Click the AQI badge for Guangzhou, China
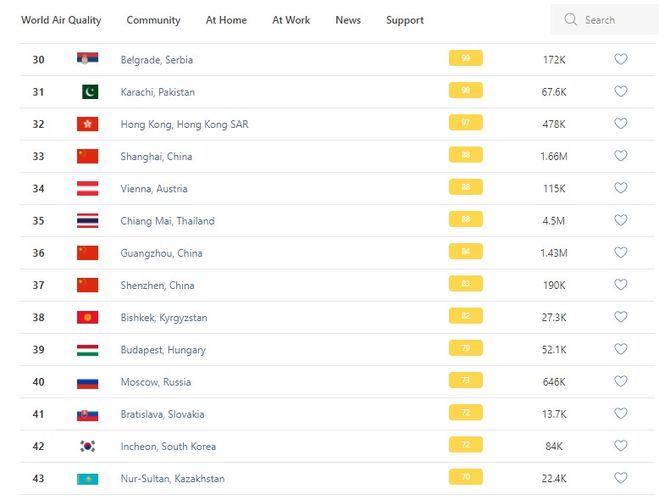Image resolution: width=659 pixels, height=500 pixels. pyautogui.click(x=466, y=253)
